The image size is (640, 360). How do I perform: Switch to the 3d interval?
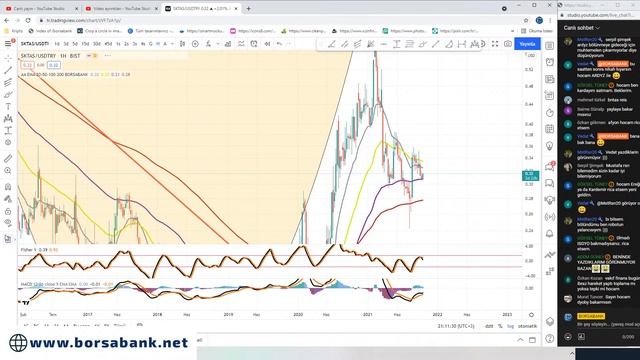click(x=66, y=44)
